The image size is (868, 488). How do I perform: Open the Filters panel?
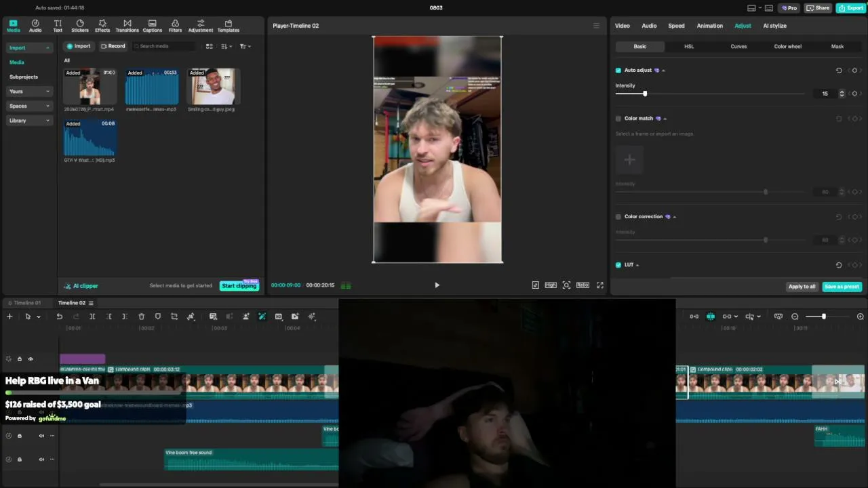[x=175, y=26]
